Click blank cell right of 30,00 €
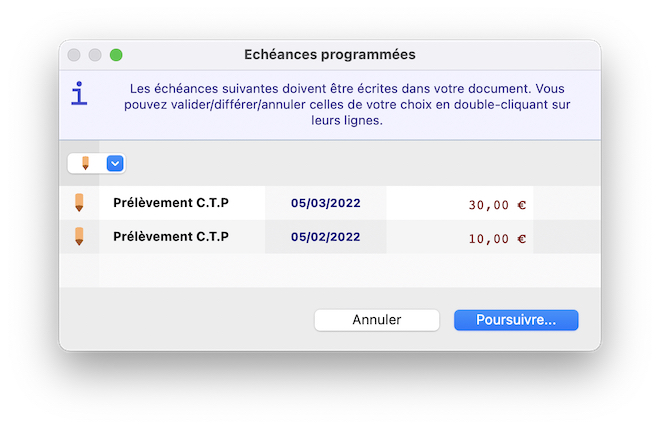Screen dimensions: 660x429 click(566, 203)
